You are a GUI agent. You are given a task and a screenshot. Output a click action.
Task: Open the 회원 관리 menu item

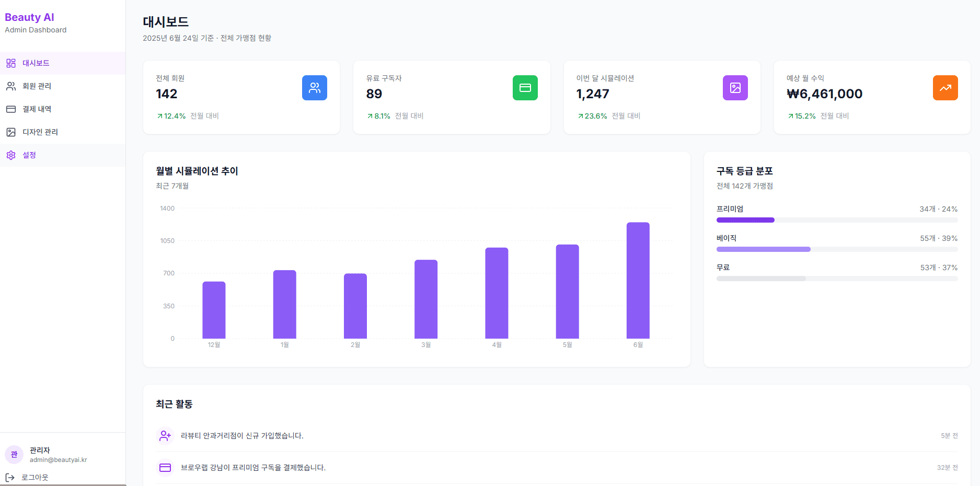[x=63, y=86]
